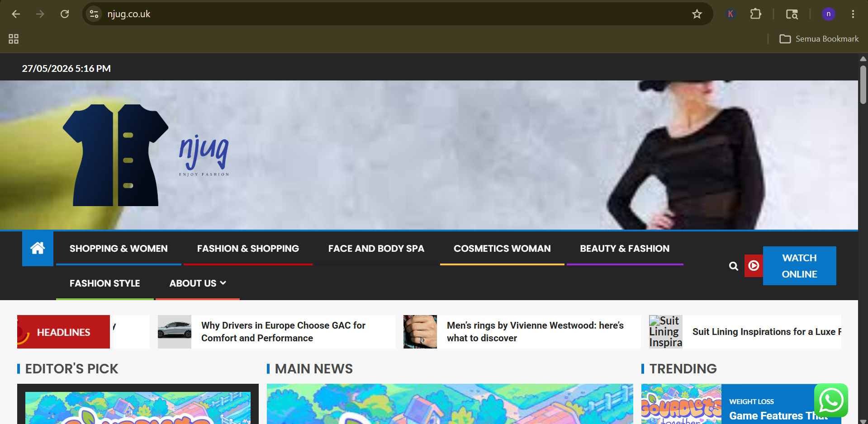Click the scrollbar up arrow
The height and width of the screenshot is (424, 868).
[x=863, y=59]
